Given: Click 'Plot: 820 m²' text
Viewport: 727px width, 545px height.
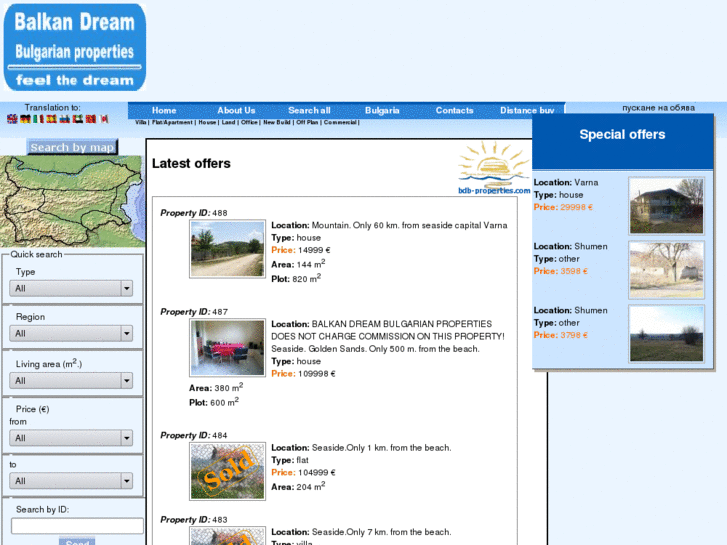Looking at the screenshot, I should (x=296, y=278).
